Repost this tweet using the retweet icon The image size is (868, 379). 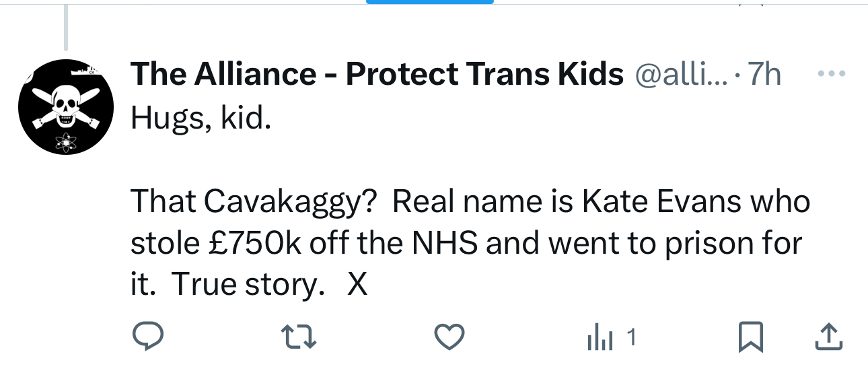298,337
